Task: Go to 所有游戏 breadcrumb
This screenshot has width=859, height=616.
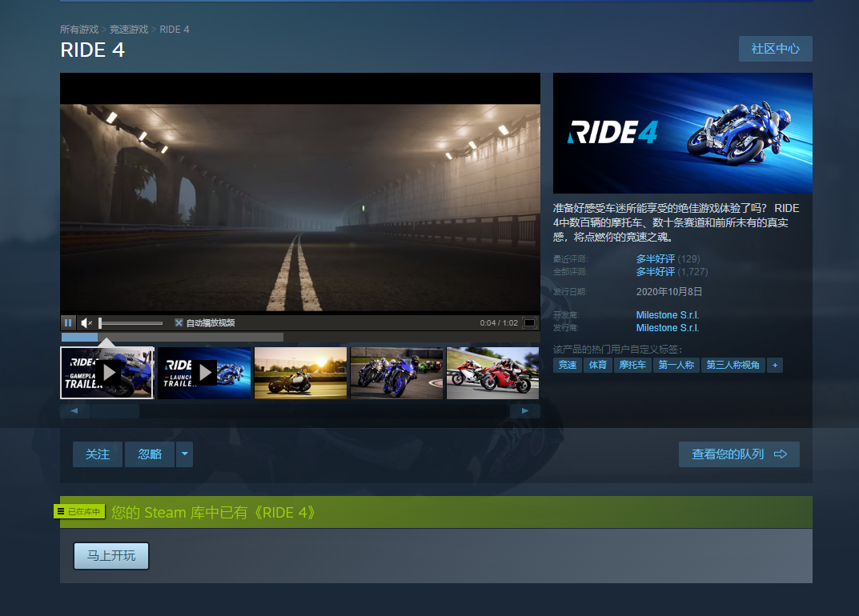Action: pyautogui.click(x=79, y=30)
